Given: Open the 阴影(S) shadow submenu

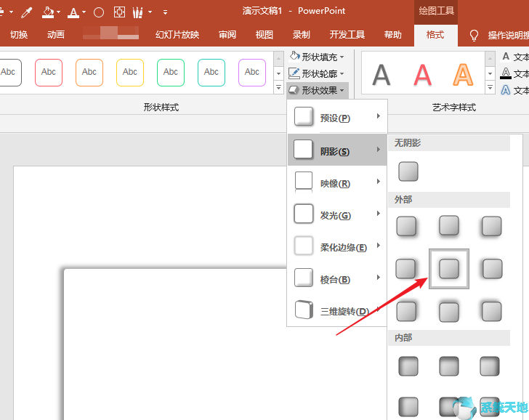Looking at the screenshot, I should [x=336, y=150].
